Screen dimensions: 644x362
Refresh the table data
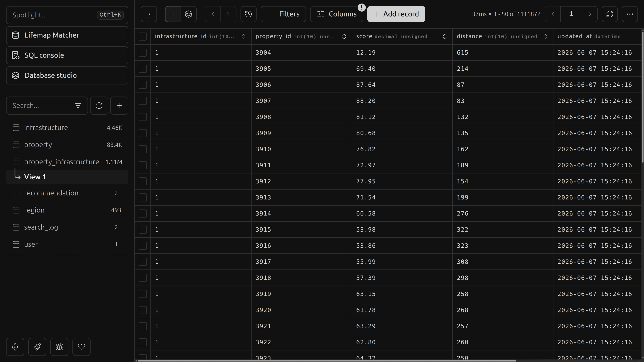click(x=610, y=14)
